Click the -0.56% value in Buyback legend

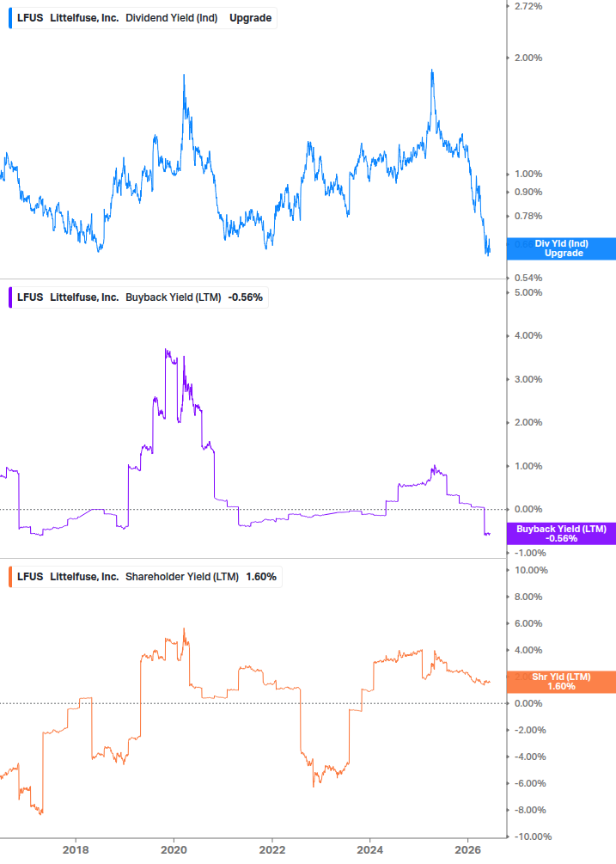pyautogui.click(x=246, y=297)
